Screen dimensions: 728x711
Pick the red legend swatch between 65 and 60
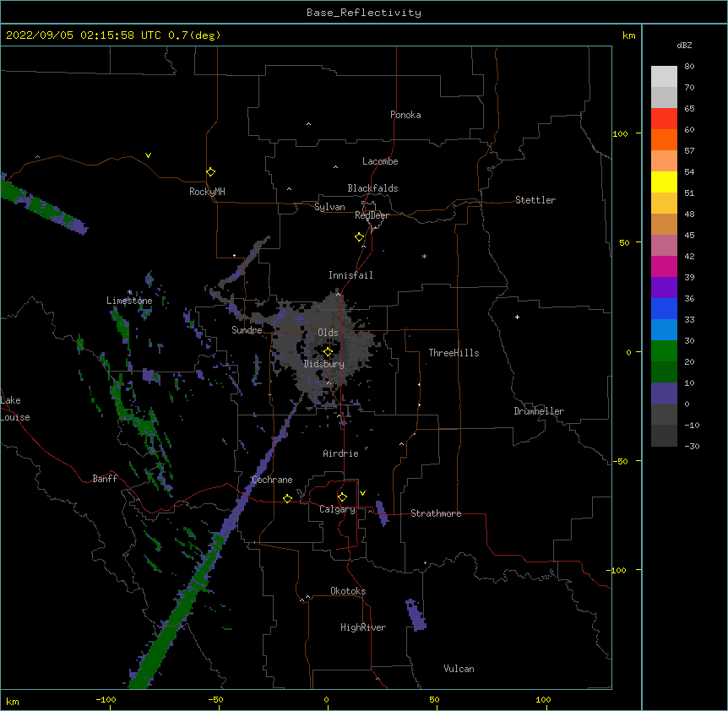pyautogui.click(x=664, y=118)
